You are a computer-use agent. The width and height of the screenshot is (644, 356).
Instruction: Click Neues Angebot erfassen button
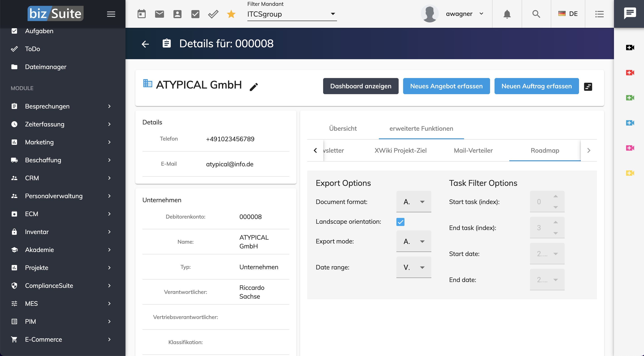(446, 86)
